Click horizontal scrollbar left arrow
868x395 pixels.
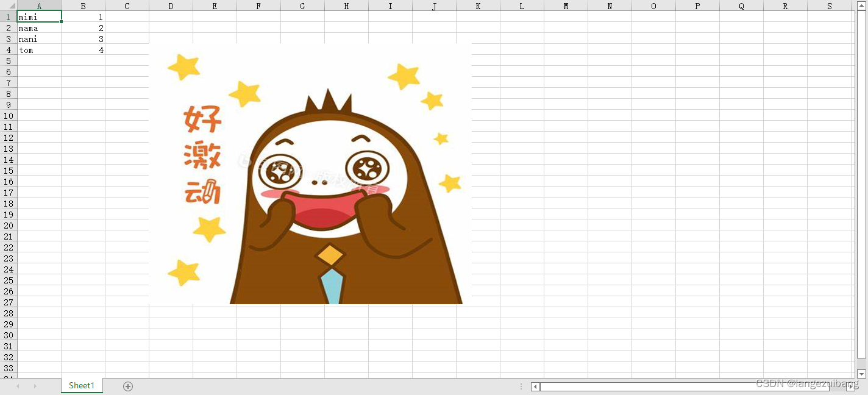pyautogui.click(x=535, y=386)
